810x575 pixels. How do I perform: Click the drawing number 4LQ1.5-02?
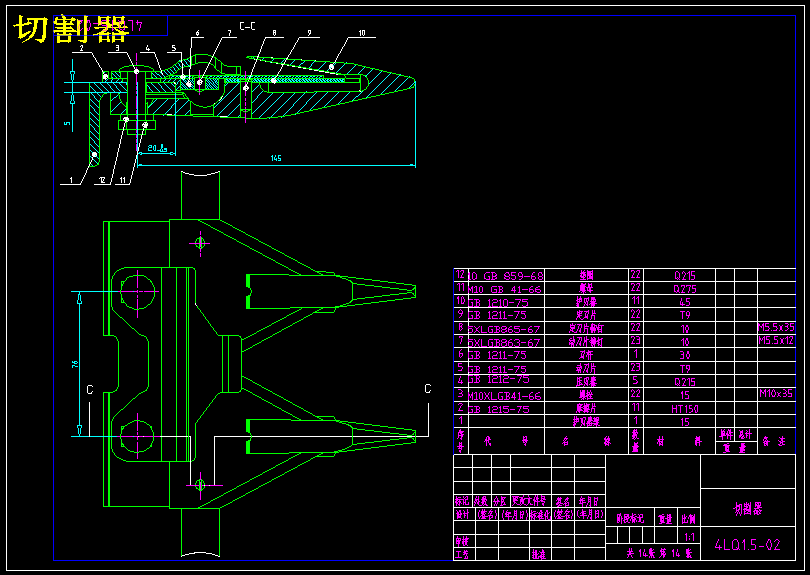(747, 545)
